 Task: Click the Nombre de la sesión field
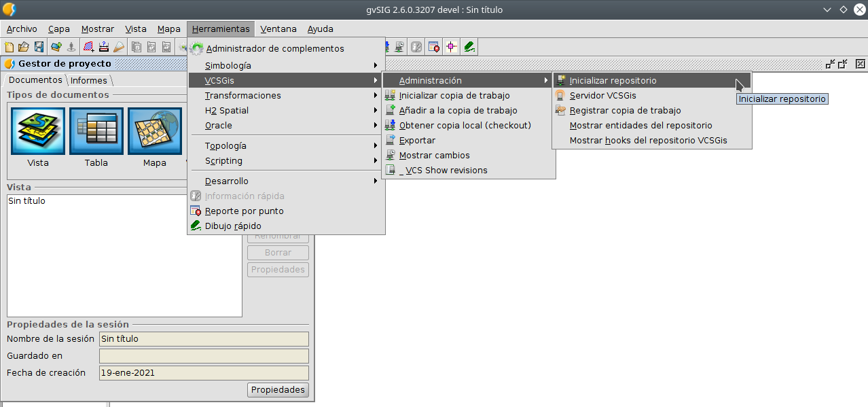pos(204,339)
